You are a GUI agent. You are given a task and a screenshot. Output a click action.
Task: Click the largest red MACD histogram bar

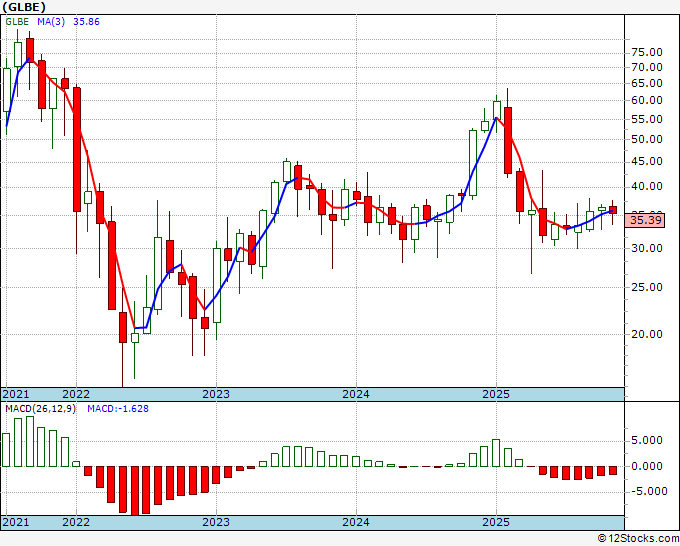point(134,491)
